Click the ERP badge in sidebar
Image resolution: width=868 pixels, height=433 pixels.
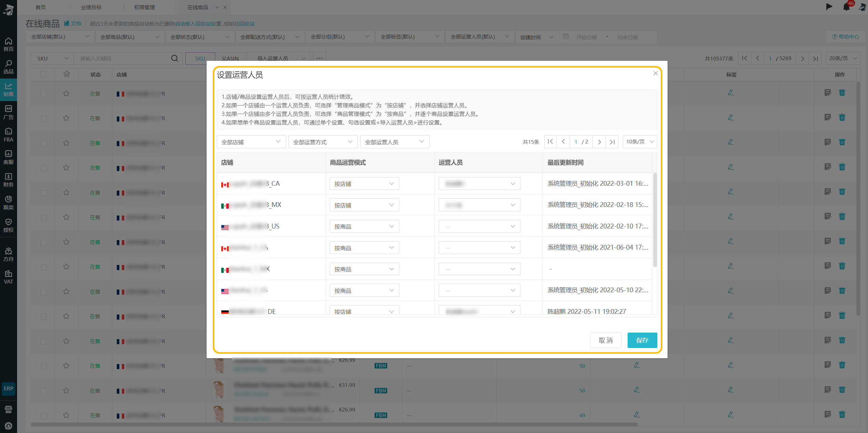tap(9, 389)
